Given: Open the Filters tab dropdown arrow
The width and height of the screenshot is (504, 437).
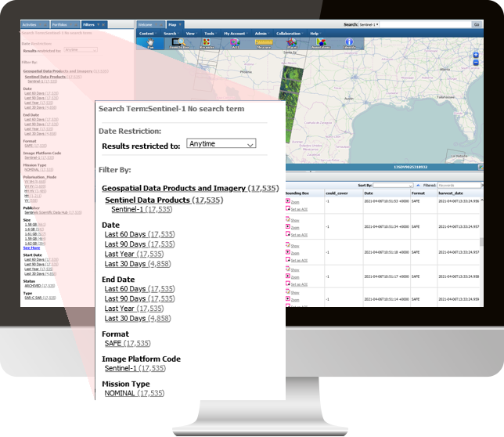Looking at the screenshot, I should 99,25.
